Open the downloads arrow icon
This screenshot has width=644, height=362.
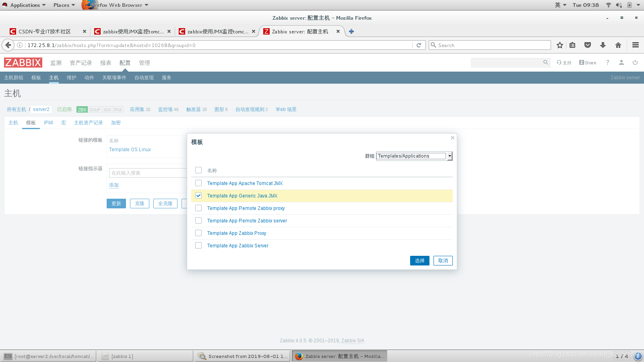603,45
